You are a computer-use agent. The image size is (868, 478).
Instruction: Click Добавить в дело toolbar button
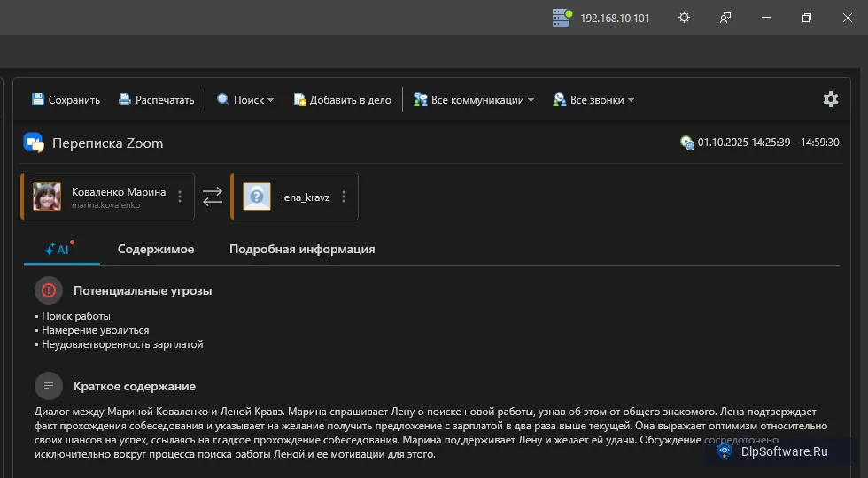(343, 99)
